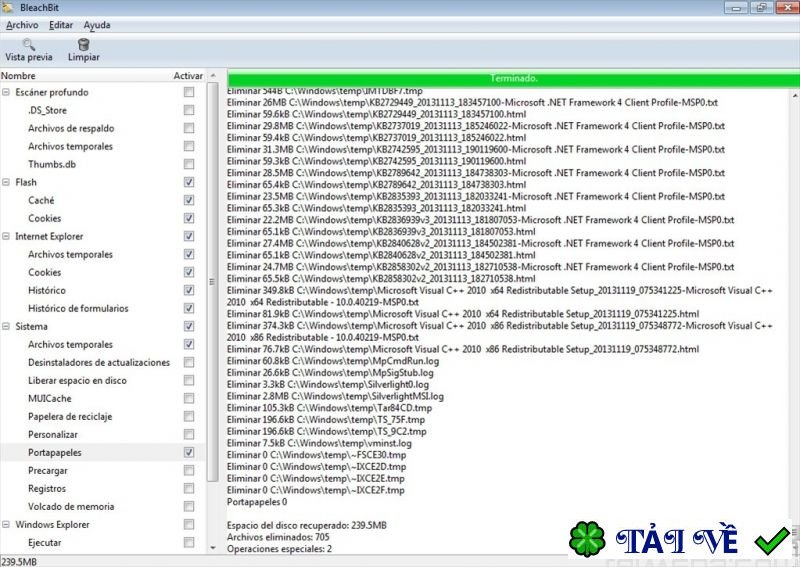The image size is (800, 567).
Task: Click the log panel scroll up arrow
Action: [x=795, y=95]
